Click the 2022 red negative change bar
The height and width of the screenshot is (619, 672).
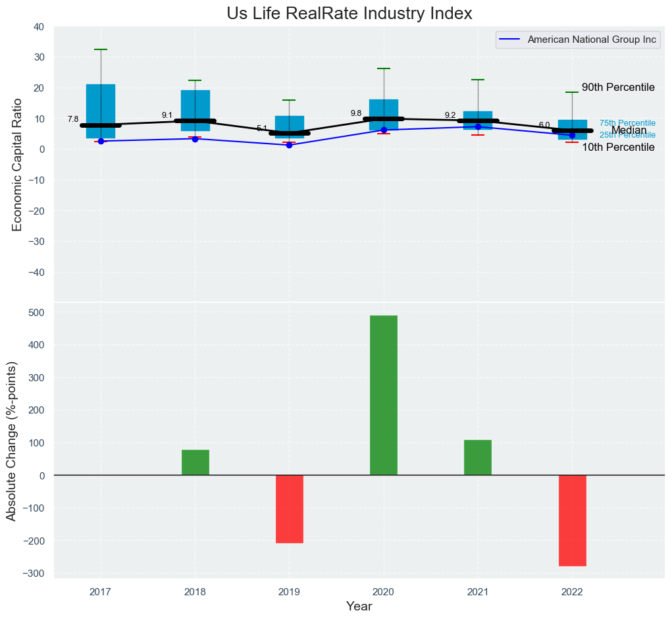tap(572, 520)
